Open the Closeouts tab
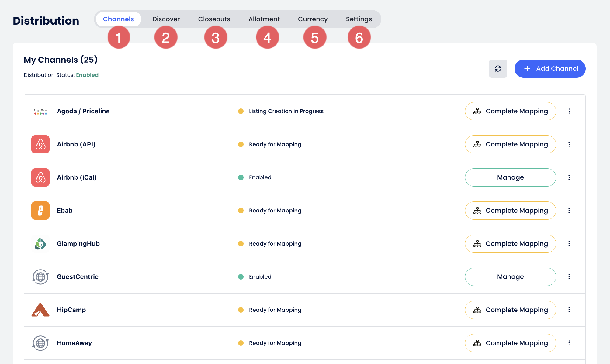This screenshot has width=610, height=364. point(214,19)
